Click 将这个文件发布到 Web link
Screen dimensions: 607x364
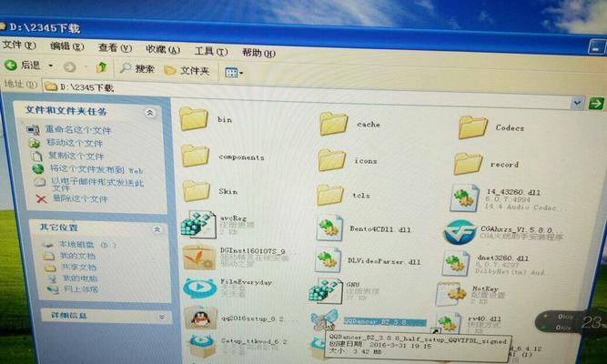[x=96, y=169]
